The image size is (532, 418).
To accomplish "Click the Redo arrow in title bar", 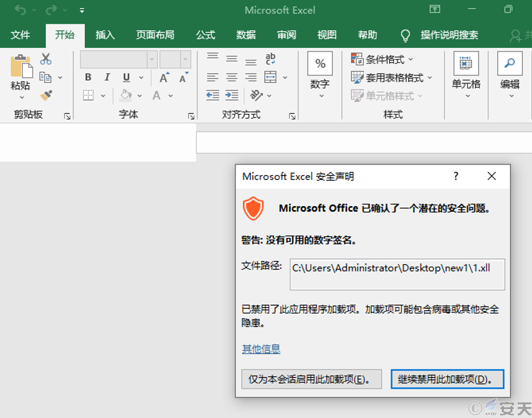I will [51, 10].
